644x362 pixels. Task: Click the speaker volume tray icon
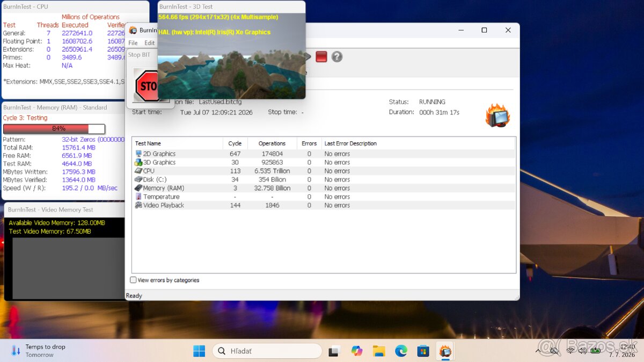(x=582, y=351)
